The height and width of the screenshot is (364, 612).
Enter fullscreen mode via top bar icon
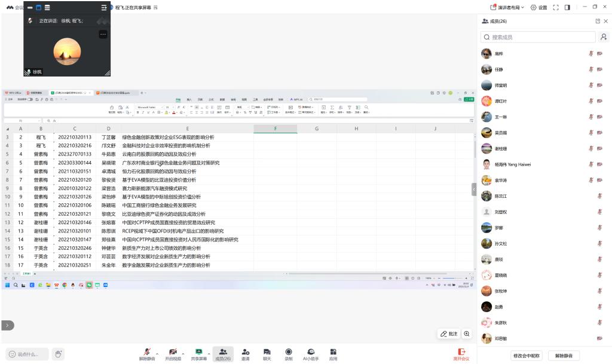click(556, 7)
